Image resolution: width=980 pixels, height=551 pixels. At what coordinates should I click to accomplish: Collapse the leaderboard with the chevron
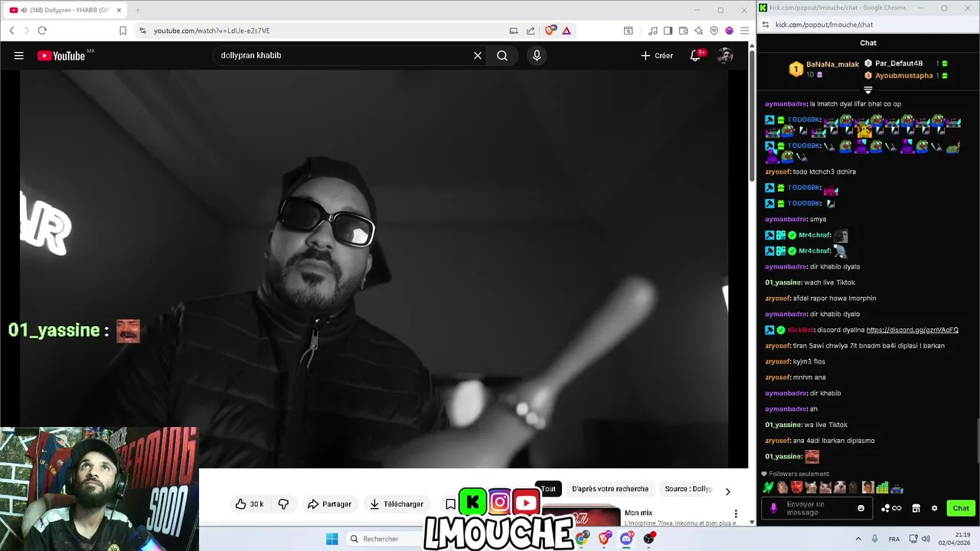[x=868, y=90]
